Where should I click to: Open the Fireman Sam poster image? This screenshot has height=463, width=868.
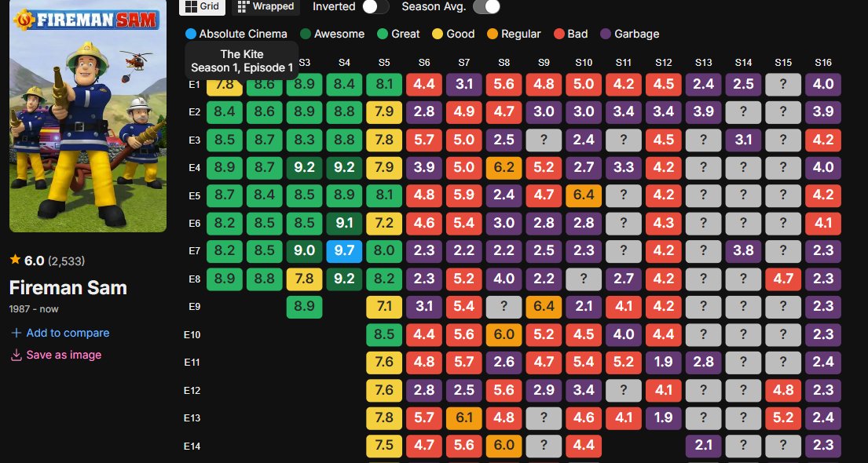click(88, 115)
